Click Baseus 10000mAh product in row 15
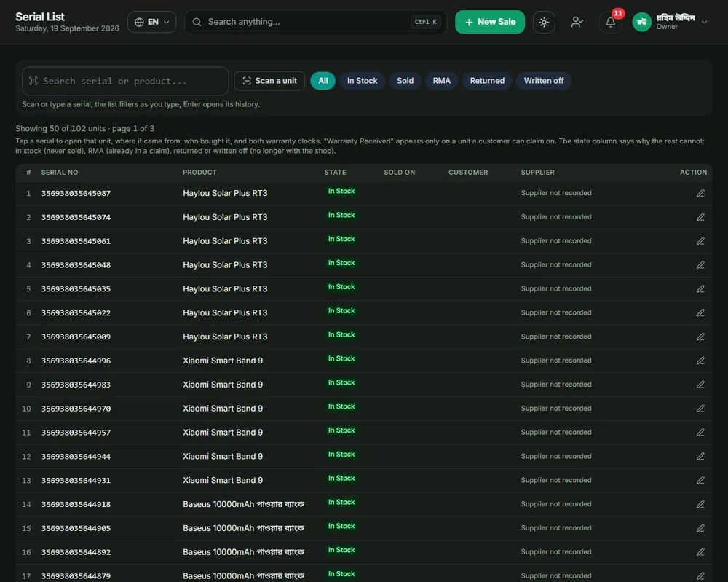This screenshot has height=582, width=728. [243, 528]
